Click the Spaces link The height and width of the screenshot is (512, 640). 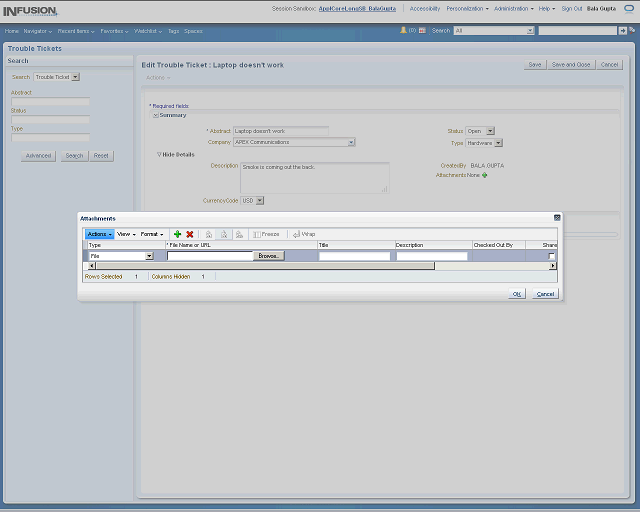[193, 31]
